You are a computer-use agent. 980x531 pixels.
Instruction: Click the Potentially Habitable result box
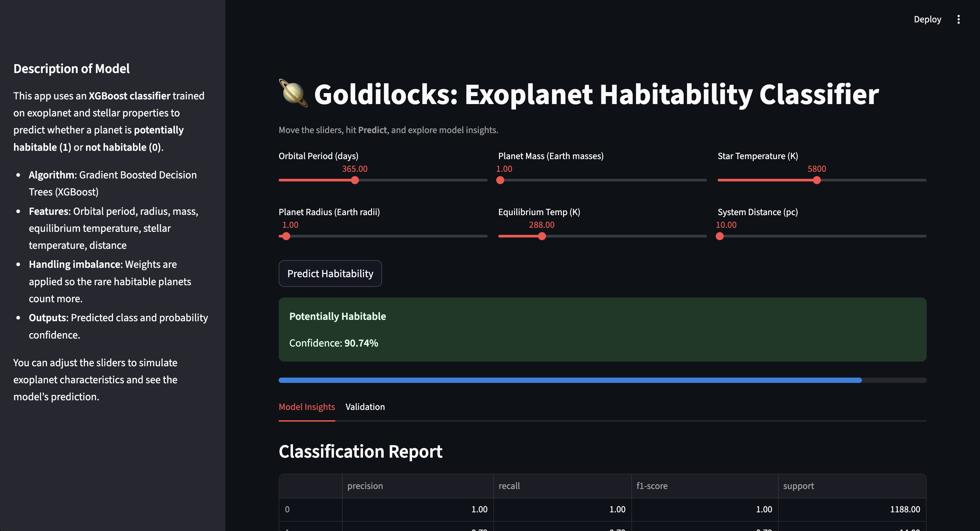(602, 329)
